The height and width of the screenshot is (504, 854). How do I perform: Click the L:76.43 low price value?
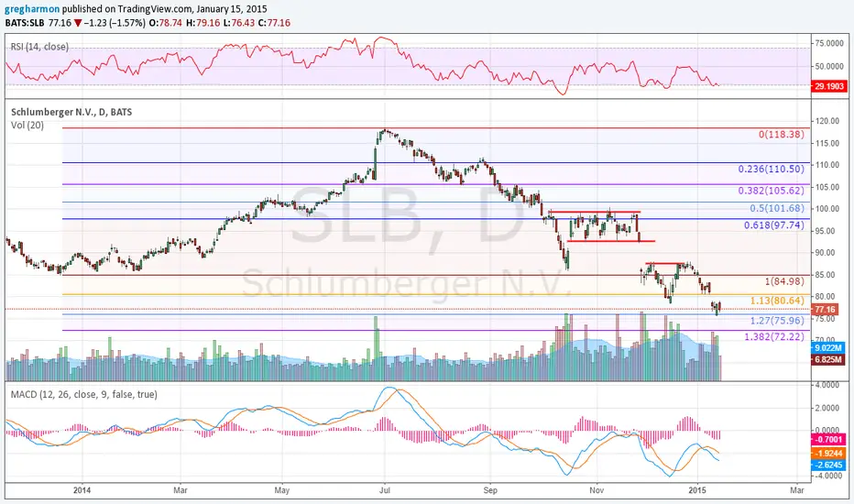[238, 23]
